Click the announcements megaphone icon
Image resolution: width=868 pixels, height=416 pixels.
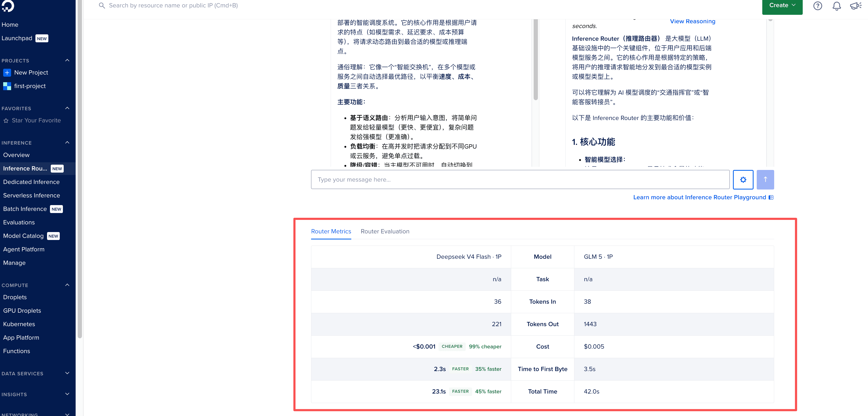click(856, 6)
